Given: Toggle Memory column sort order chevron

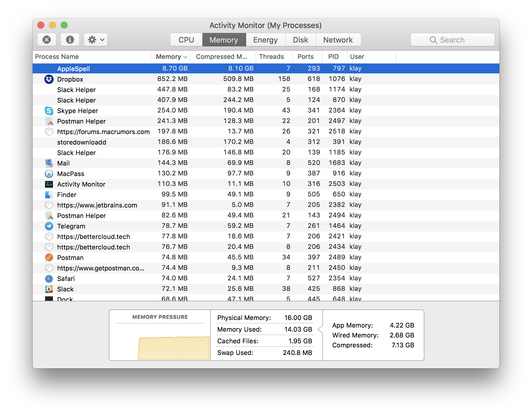Looking at the screenshot, I should (185, 57).
